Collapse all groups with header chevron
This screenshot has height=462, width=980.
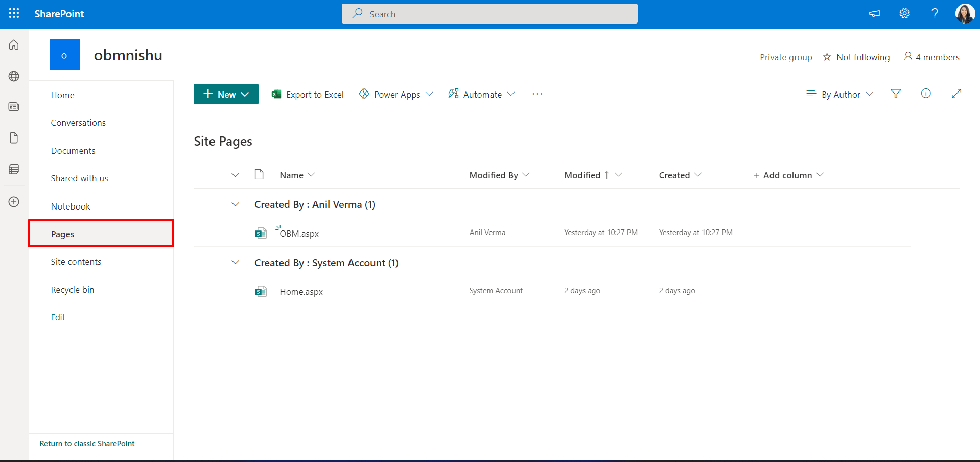[235, 175]
